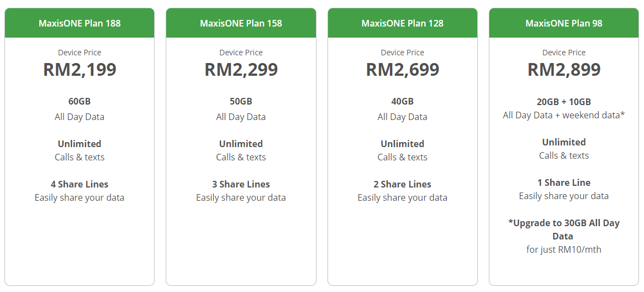The width and height of the screenshot is (644, 292).
Task: Select the 3 Share Lines label
Action: [241, 184]
